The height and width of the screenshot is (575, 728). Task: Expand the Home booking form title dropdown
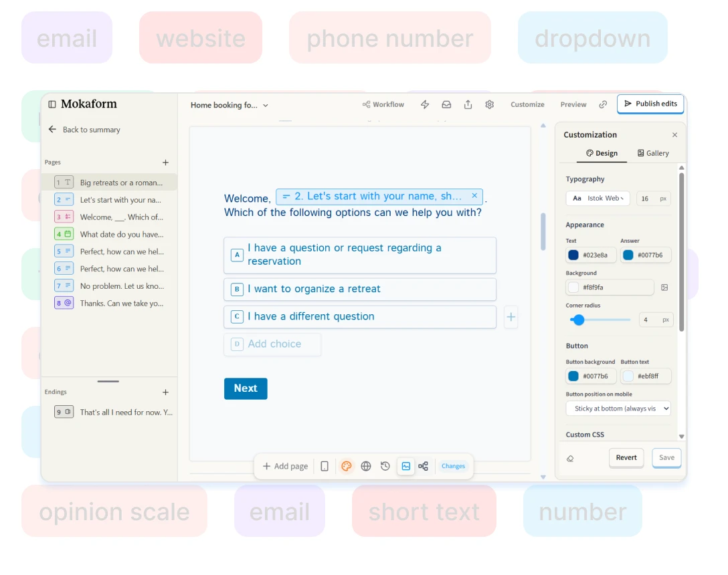point(230,105)
